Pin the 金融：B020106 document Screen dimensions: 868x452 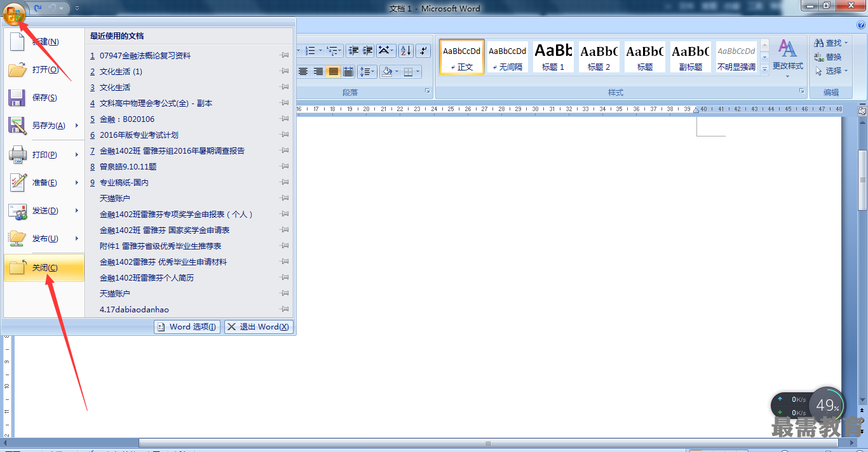click(x=285, y=119)
